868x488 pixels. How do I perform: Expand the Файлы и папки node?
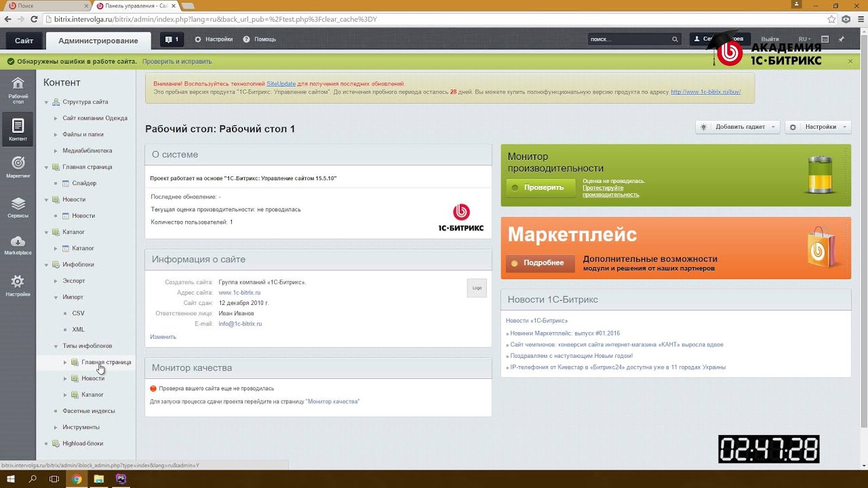click(x=56, y=134)
